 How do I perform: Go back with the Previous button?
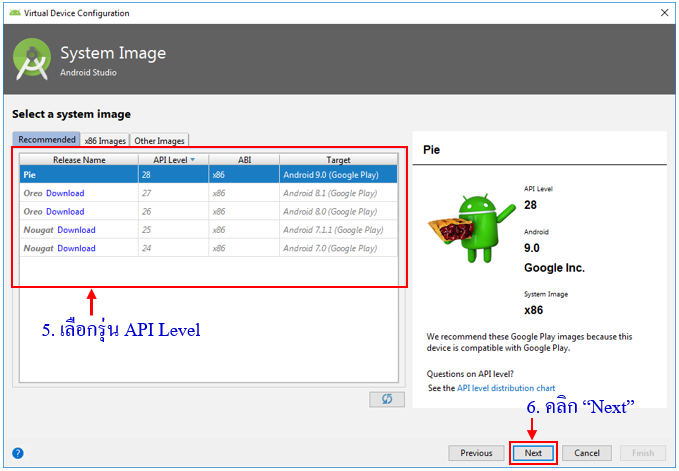tap(476, 453)
